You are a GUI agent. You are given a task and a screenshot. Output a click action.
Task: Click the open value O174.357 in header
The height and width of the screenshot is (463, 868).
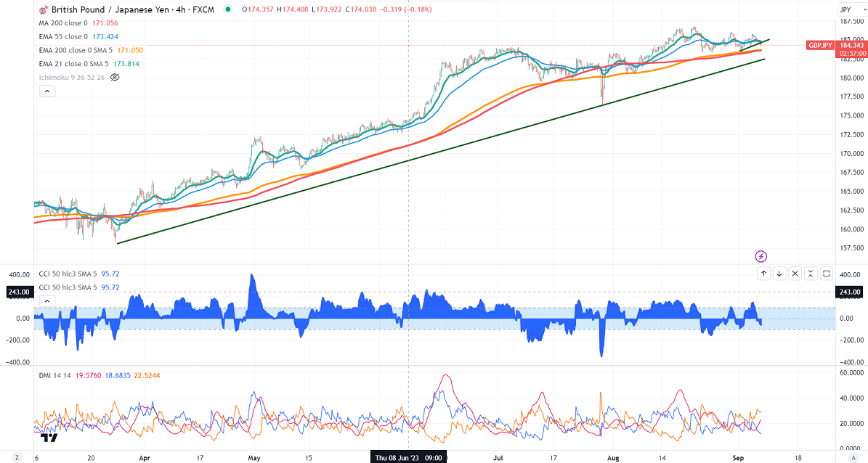(x=258, y=9)
